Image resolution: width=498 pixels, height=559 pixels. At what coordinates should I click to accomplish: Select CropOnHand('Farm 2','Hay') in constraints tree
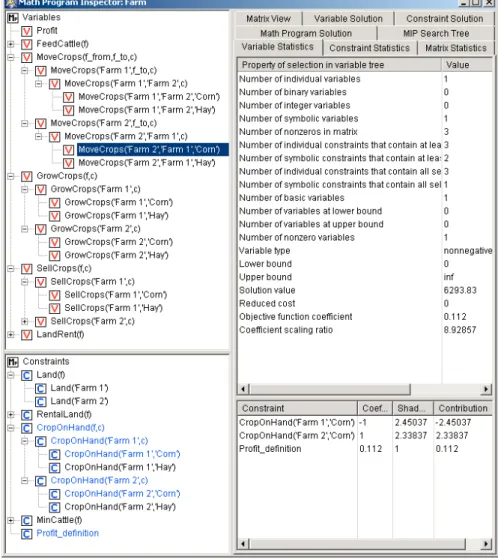point(120,507)
